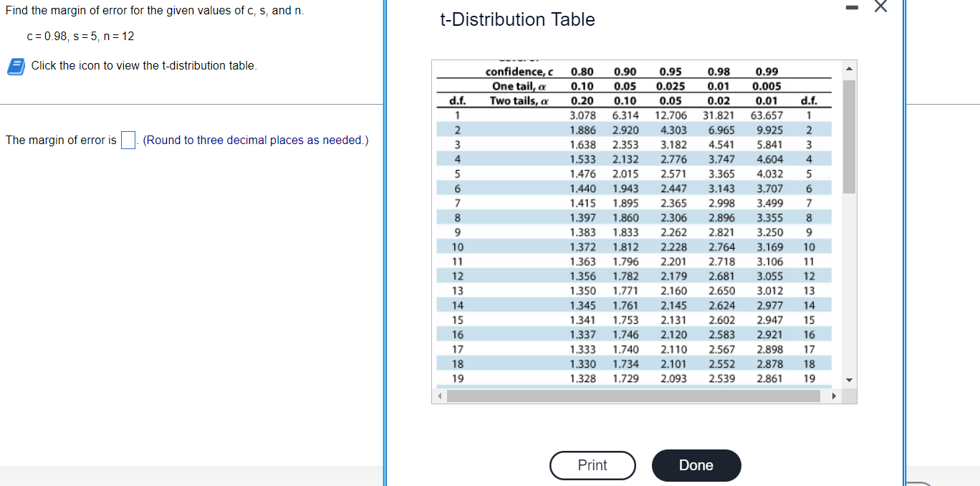Click the scrollbar up arrow on the table
This screenshot has width=980, height=486.
pyautogui.click(x=848, y=68)
